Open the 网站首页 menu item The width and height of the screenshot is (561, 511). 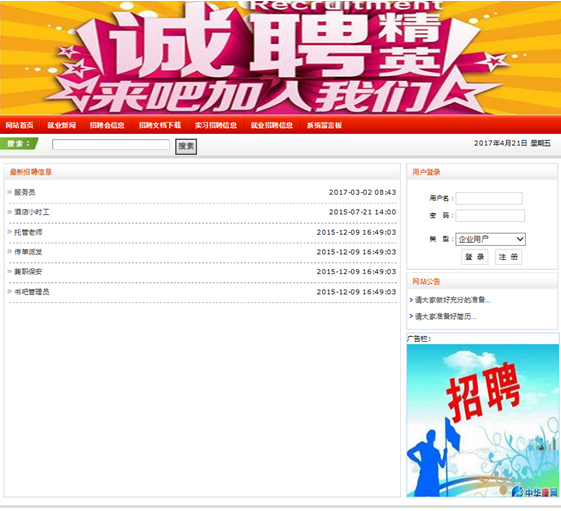coord(19,125)
